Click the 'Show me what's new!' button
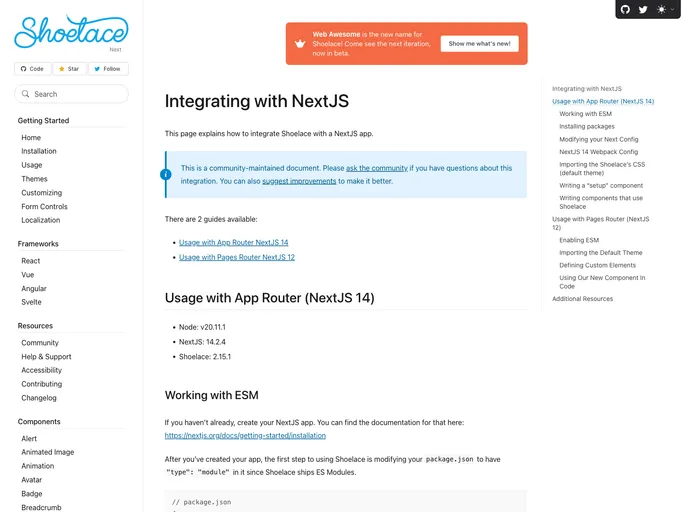 click(480, 43)
